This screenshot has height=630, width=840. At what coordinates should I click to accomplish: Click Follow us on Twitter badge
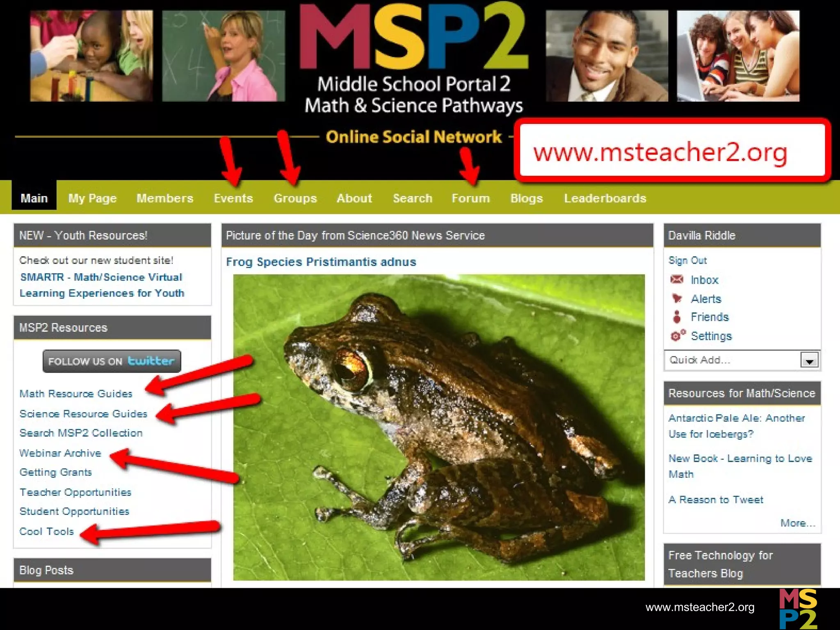[112, 361]
